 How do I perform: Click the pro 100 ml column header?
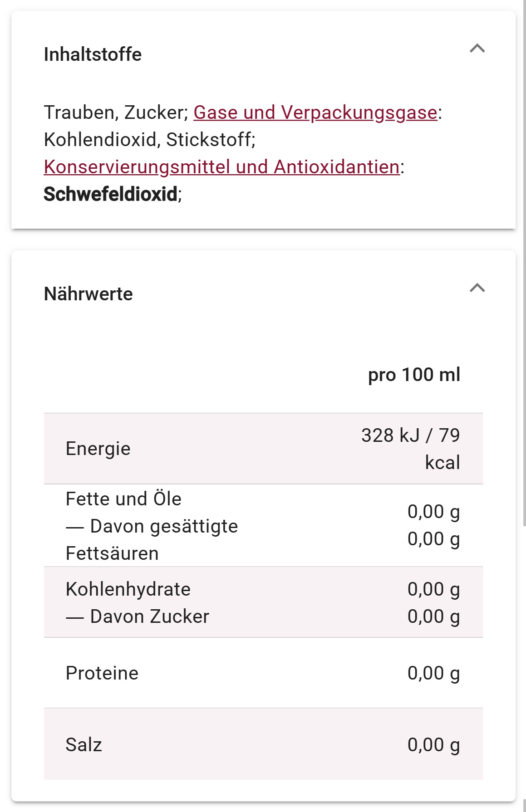click(414, 375)
